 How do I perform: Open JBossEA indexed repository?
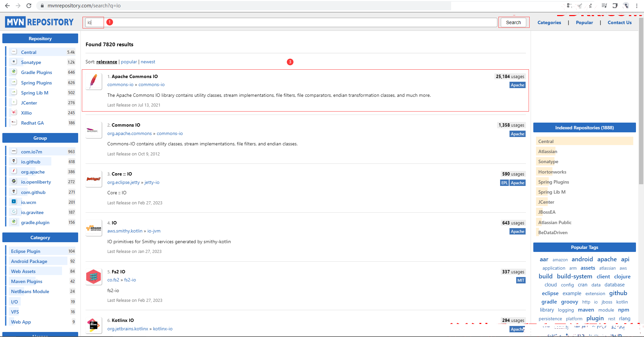pos(547,212)
